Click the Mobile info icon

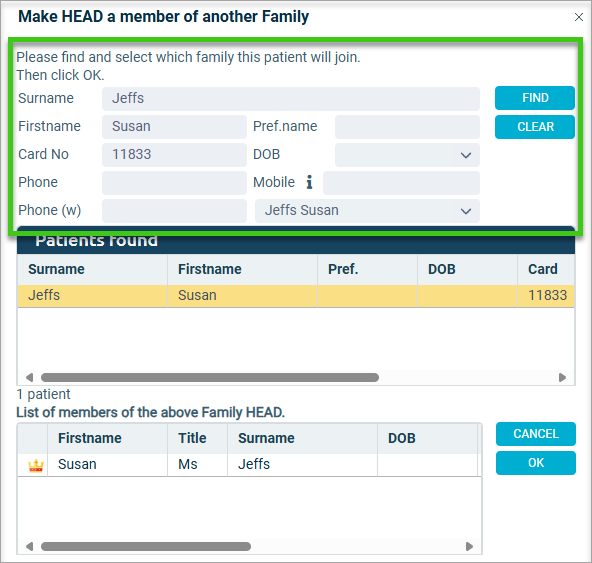[x=309, y=182]
